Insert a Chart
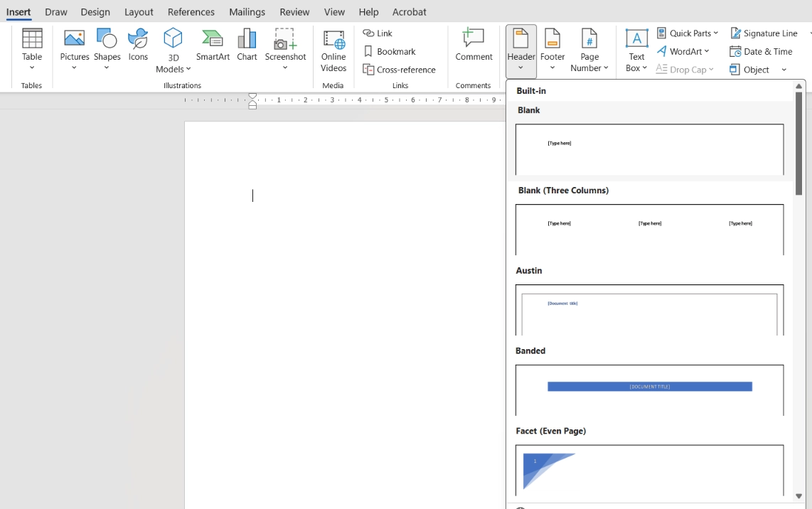The image size is (812, 509). pos(247,45)
